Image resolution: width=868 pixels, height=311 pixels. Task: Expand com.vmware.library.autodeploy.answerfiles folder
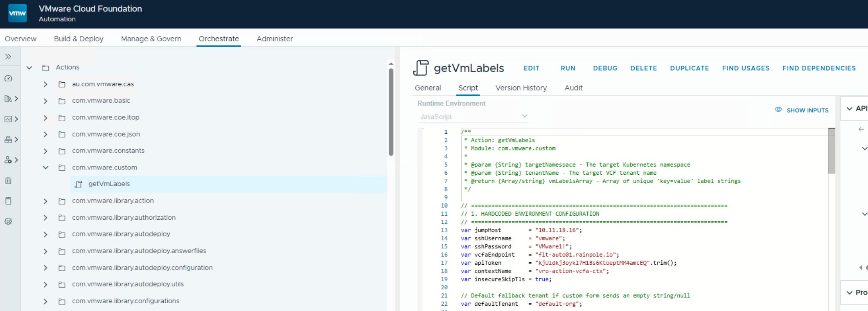[45, 251]
